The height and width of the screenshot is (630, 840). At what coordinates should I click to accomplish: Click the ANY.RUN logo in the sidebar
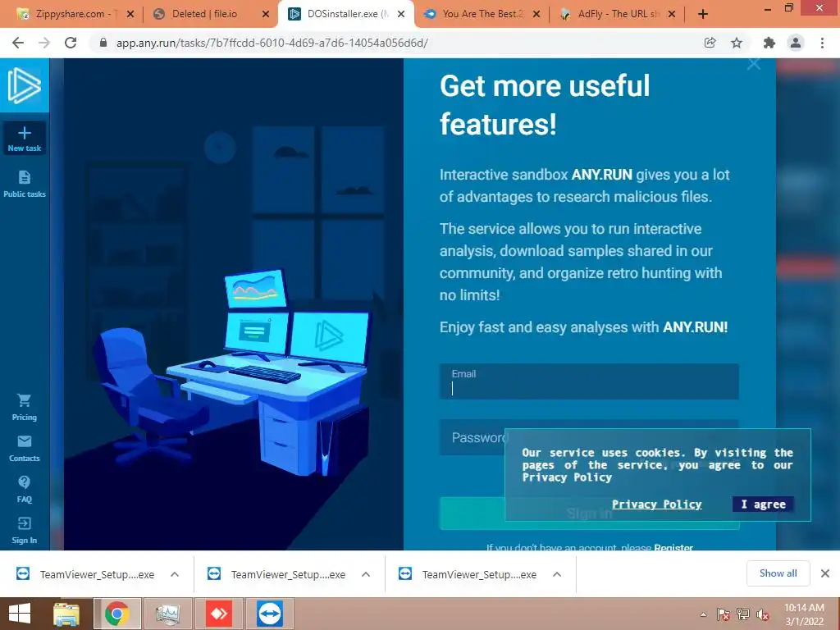coord(24,85)
